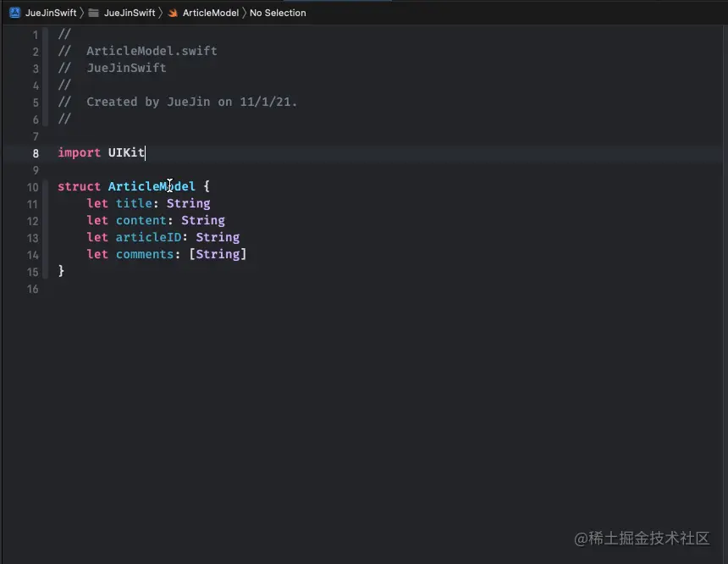The image size is (728, 564).
Task: Click the articleID property name
Action: tap(149, 237)
